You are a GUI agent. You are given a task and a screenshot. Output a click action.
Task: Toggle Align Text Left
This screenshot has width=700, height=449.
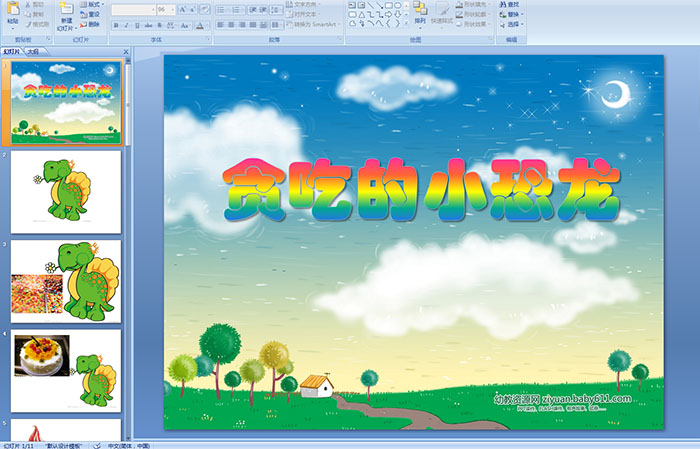[x=221, y=25]
